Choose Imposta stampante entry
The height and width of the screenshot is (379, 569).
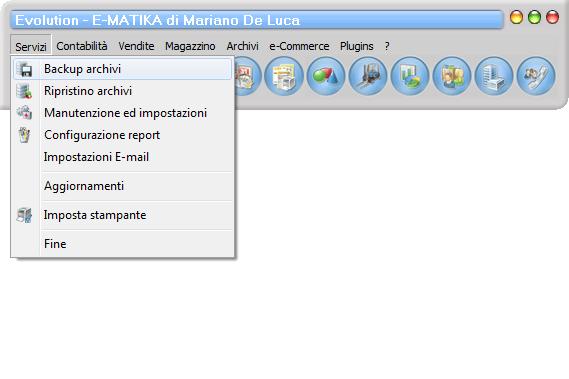[x=122, y=215]
